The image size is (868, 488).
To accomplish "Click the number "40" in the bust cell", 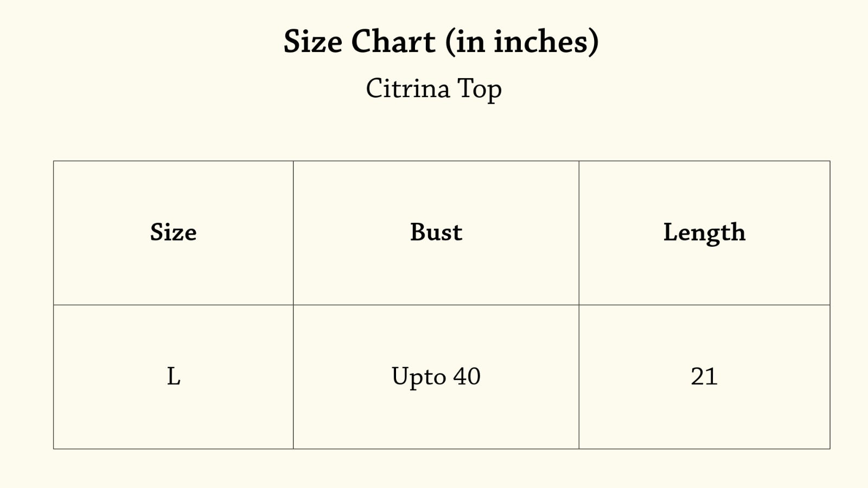I will [467, 376].
